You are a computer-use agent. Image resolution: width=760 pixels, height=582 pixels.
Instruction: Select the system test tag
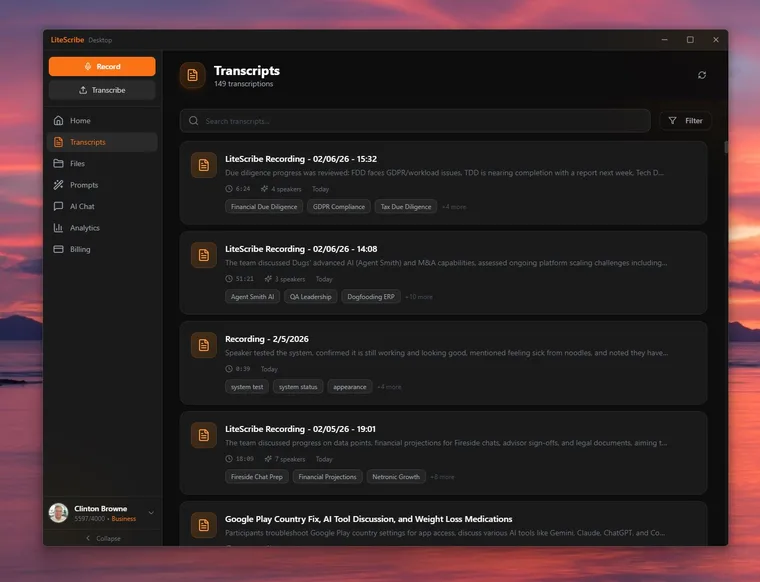coord(247,387)
